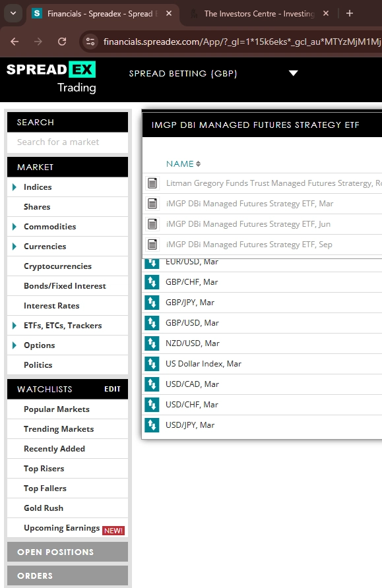Screen dimensions: 382x588
Task: Open the Cryptocurrencies market
Action: pos(67,266)
